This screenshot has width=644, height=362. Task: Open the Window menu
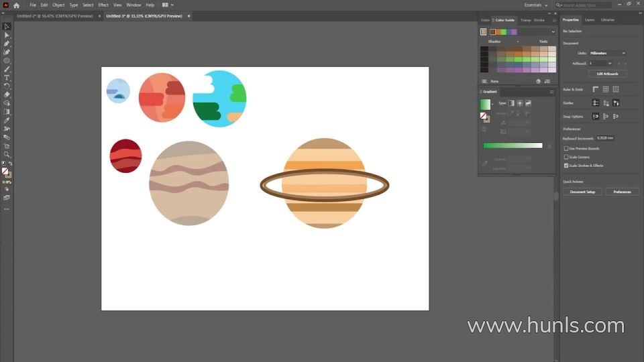coord(133,5)
